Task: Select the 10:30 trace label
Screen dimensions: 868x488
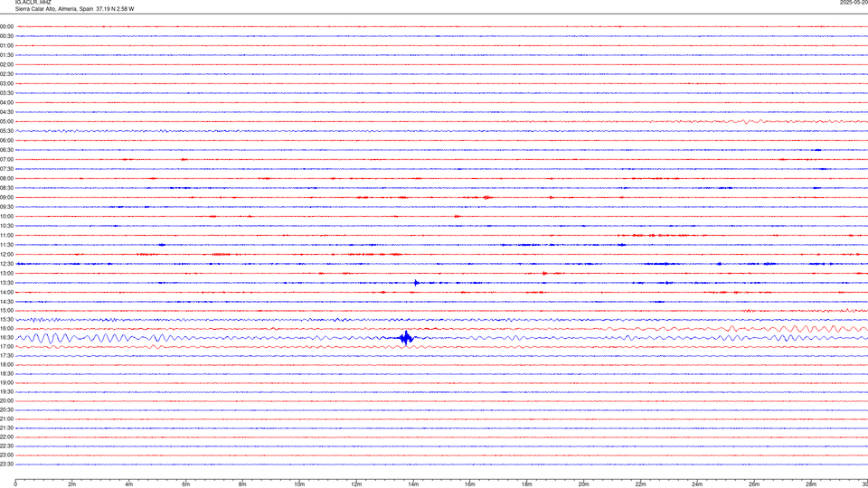Action: [6, 226]
